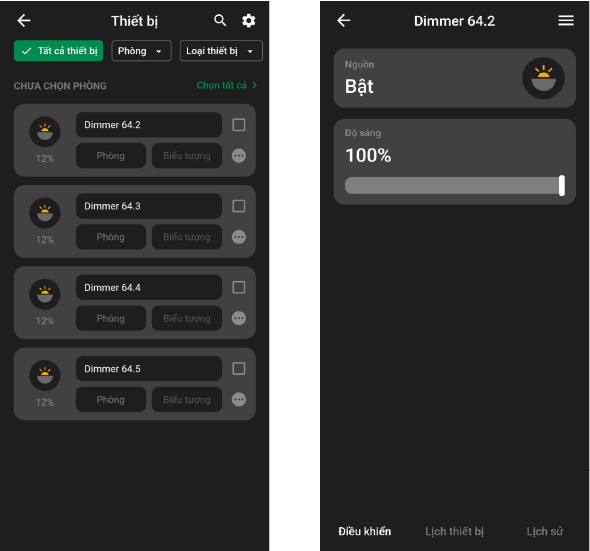Open more options for Dimmer 64.2
Viewport: 590px width, 551px height.
239,155
